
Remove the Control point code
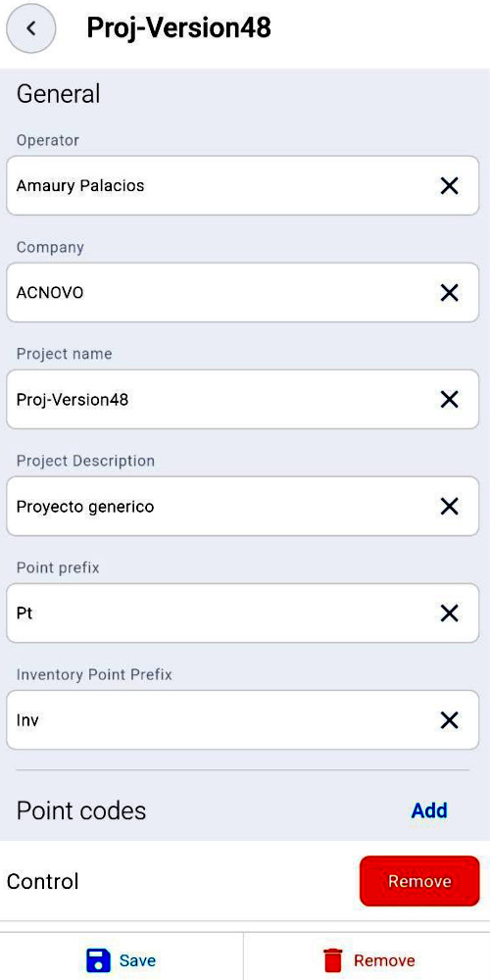click(419, 881)
